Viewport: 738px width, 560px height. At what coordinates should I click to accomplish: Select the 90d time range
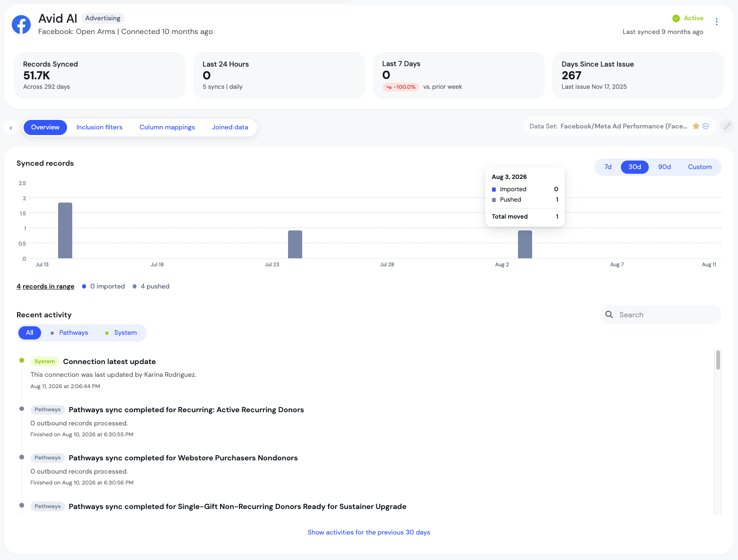click(664, 167)
